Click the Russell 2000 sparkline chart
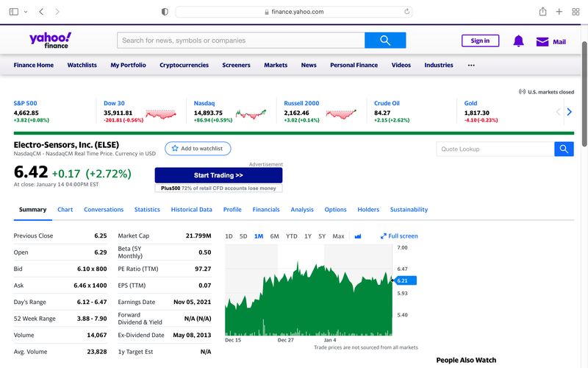 pos(341,114)
